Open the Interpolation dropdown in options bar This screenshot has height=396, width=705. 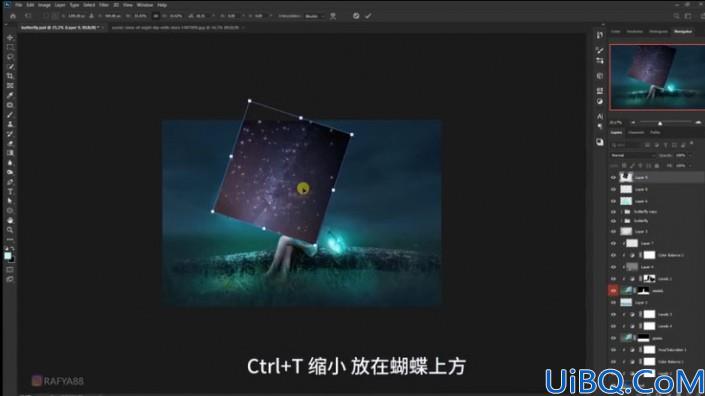[x=314, y=16]
